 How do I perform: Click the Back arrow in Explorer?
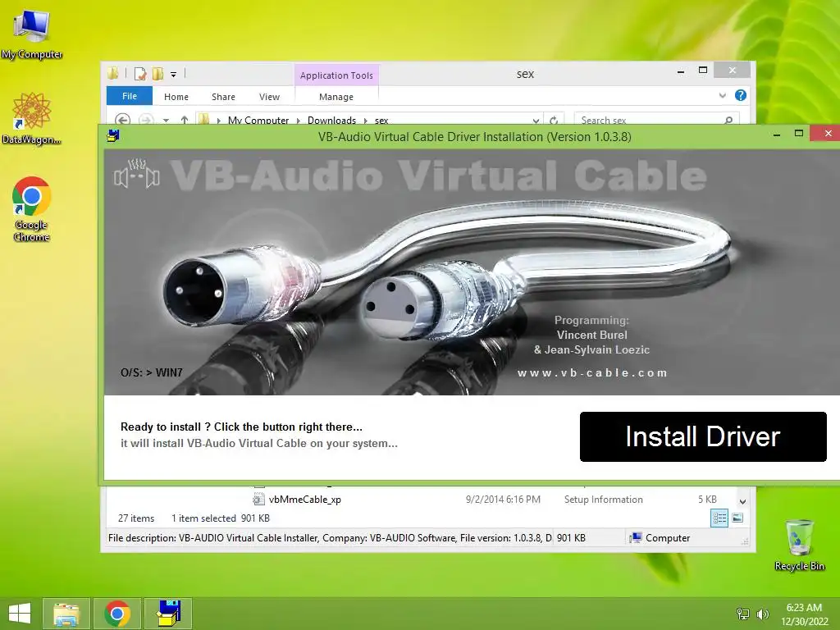(x=122, y=120)
